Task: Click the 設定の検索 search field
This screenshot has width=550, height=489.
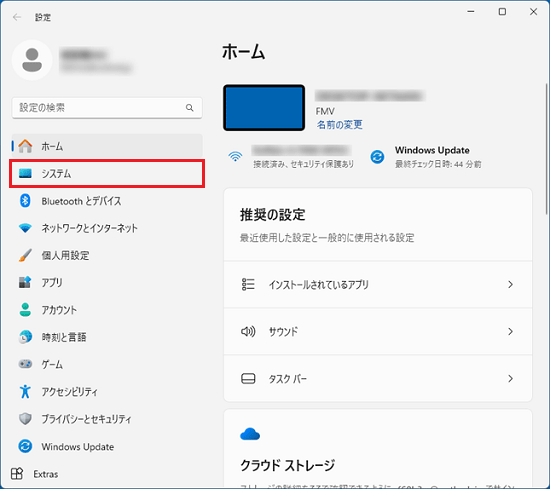Action: tap(107, 108)
